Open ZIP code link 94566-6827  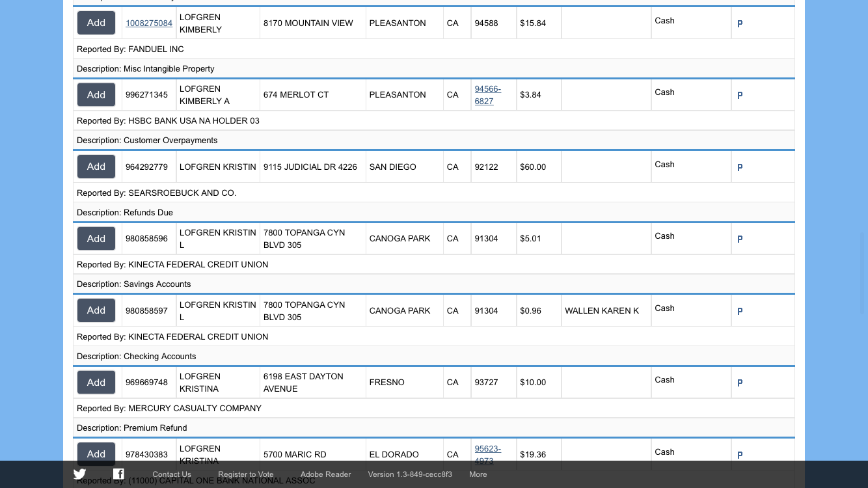coord(488,95)
